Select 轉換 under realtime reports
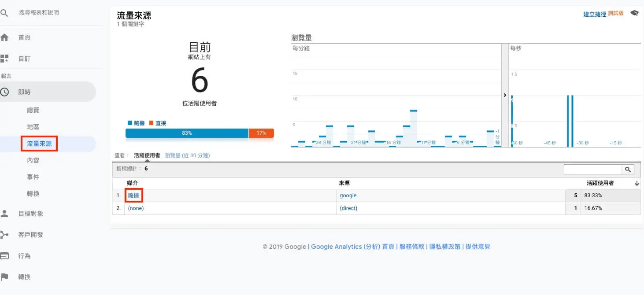The width and height of the screenshot is (644, 295). pos(33,194)
